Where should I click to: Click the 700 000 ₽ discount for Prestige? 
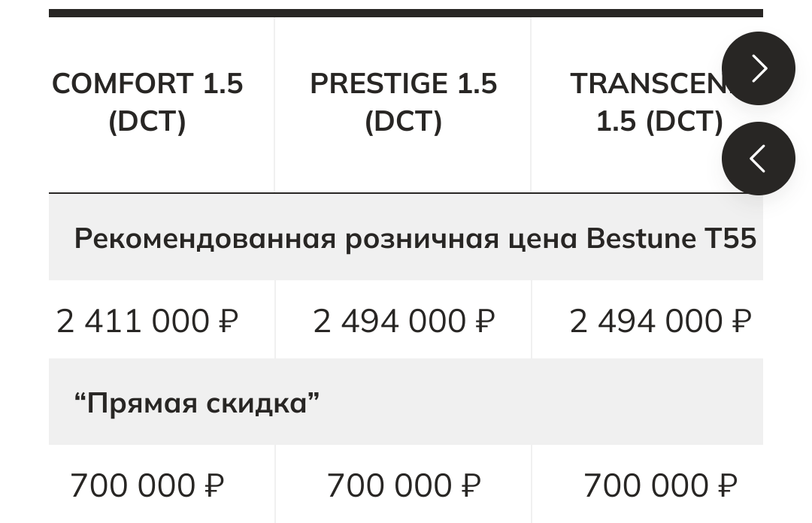pos(404,485)
